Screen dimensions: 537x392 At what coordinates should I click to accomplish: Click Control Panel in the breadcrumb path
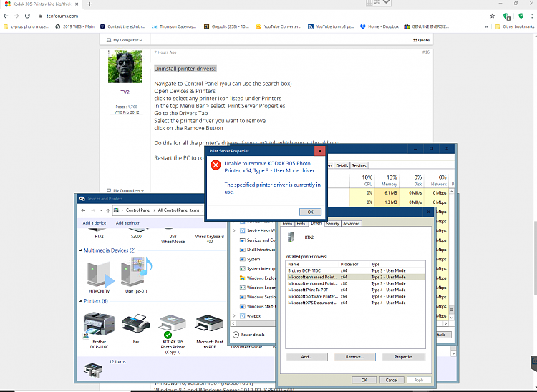pos(138,210)
